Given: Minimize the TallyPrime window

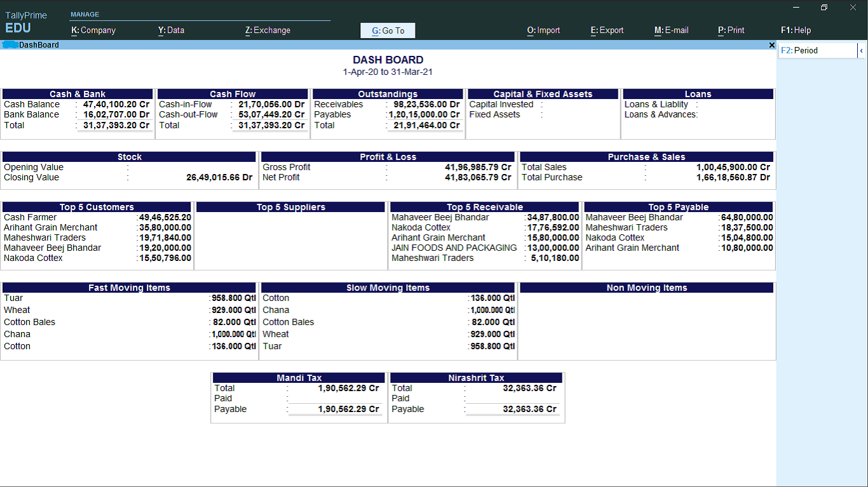Looking at the screenshot, I should [x=796, y=8].
